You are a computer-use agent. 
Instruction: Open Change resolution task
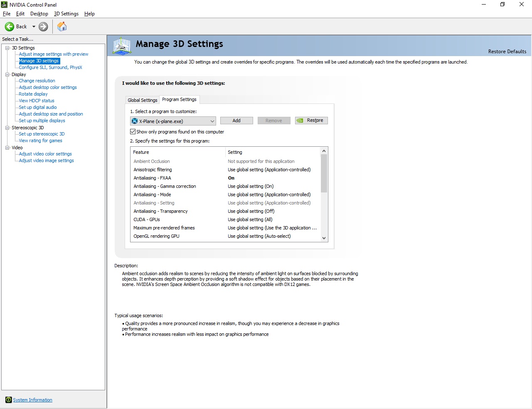click(x=37, y=81)
